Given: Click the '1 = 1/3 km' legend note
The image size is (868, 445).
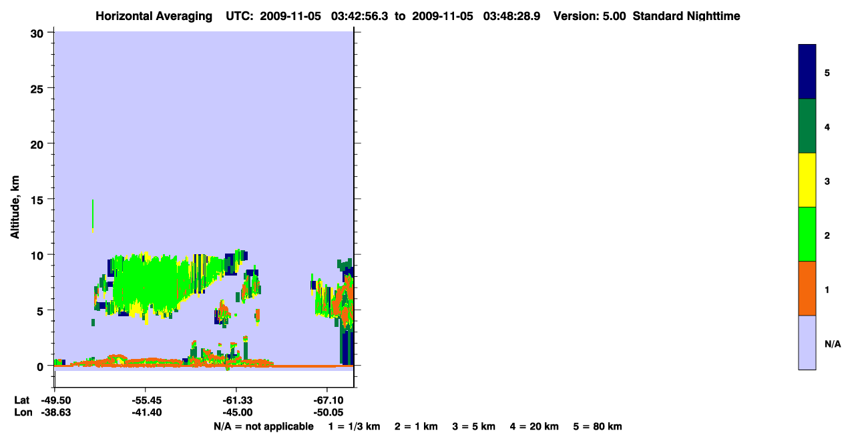Looking at the screenshot, I should (x=354, y=427).
